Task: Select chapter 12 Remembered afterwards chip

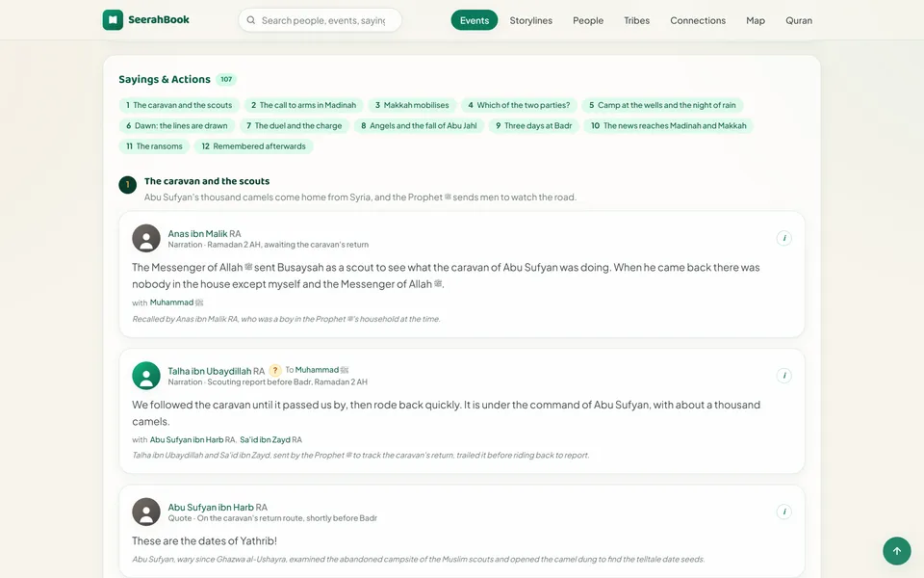Action: click(x=253, y=146)
